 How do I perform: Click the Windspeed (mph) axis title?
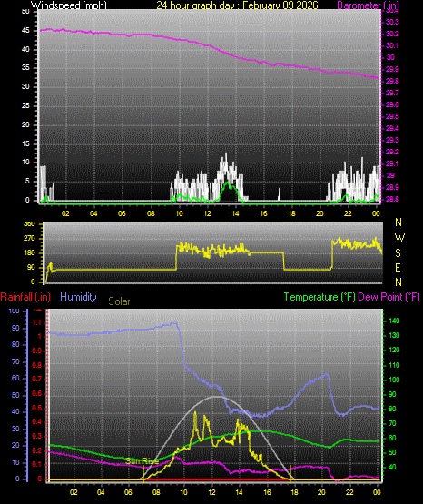[x=68, y=5]
